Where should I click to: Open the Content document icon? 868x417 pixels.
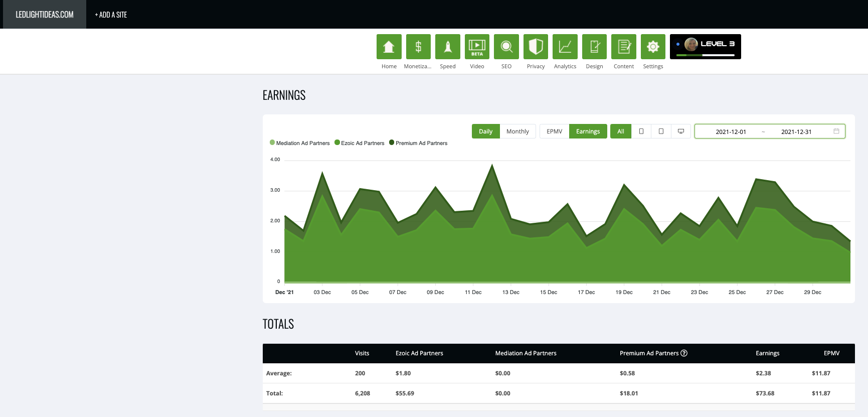[624, 47]
